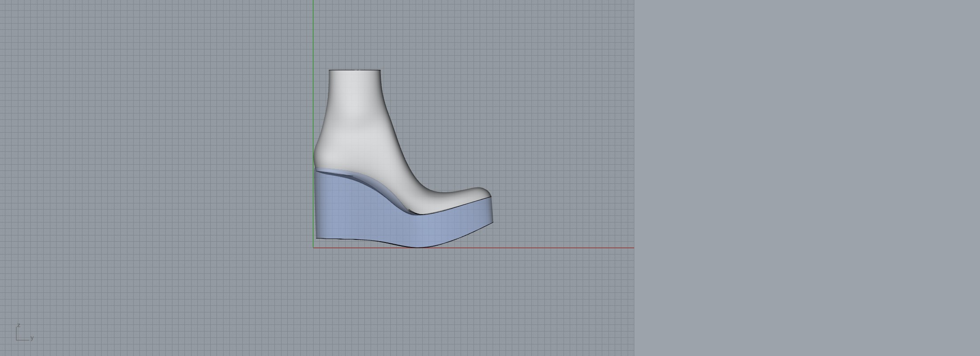The image size is (980, 356).
Task: Click the origin where the axes meet
Action: 313,248
